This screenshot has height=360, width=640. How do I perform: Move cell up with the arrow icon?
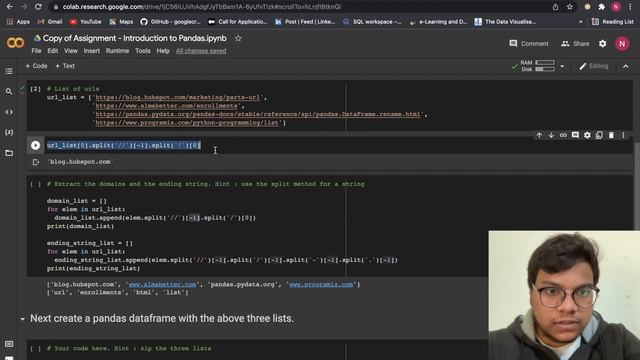539,135
